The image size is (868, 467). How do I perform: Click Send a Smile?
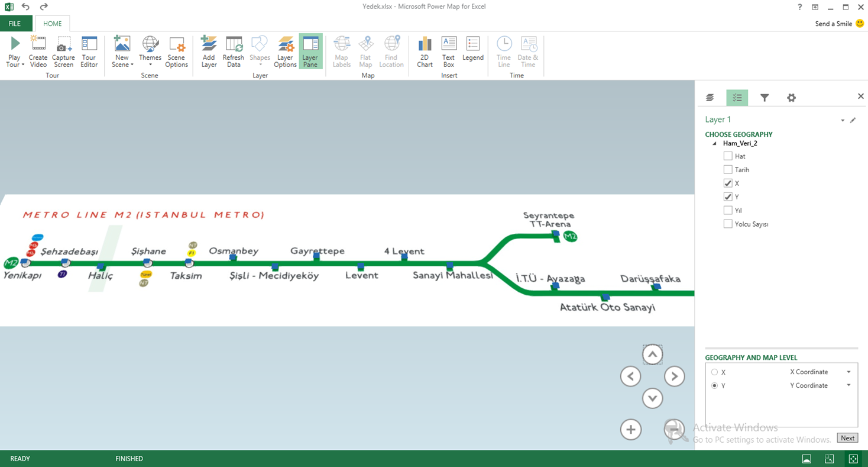[840, 24]
